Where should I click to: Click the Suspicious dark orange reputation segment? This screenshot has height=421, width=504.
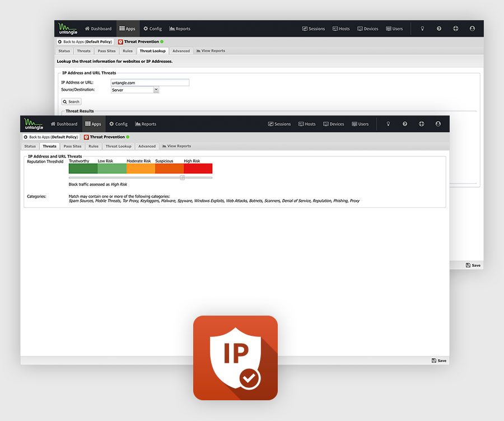pyautogui.click(x=169, y=168)
